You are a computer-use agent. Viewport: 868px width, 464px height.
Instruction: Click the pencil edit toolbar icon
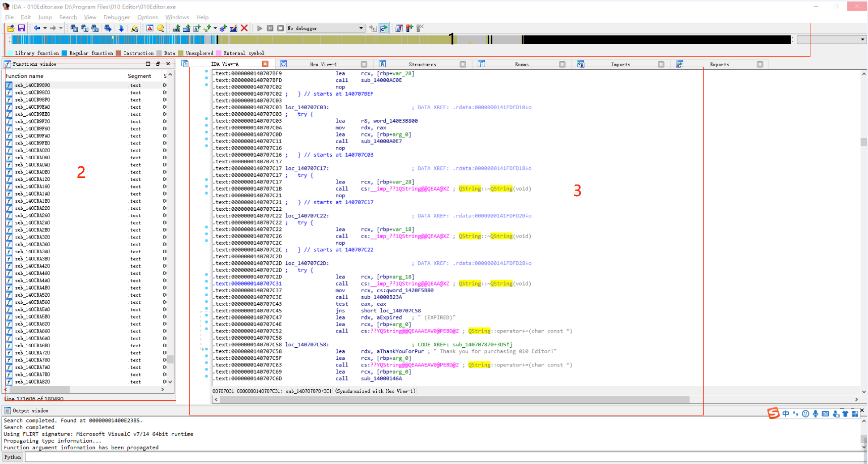click(x=233, y=28)
